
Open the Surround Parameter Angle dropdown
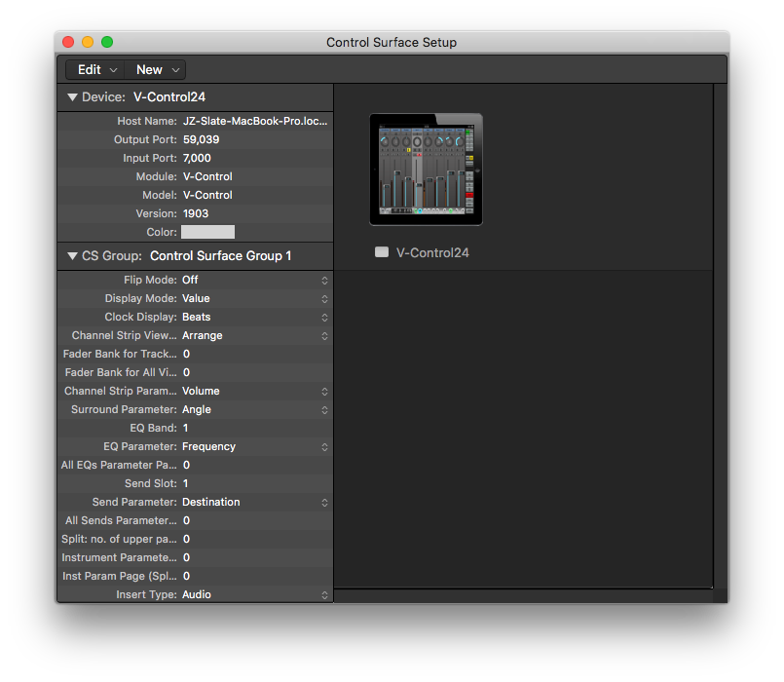255,409
